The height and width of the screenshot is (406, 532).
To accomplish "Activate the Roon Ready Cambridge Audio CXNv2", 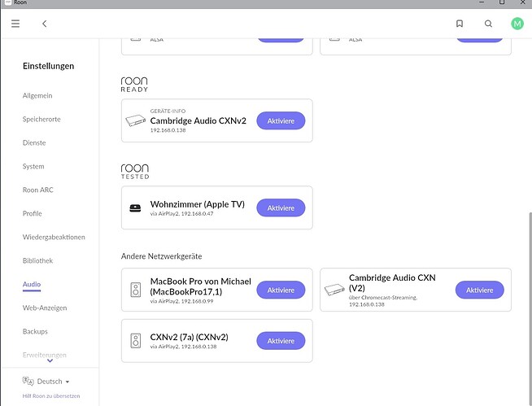I will (281, 120).
